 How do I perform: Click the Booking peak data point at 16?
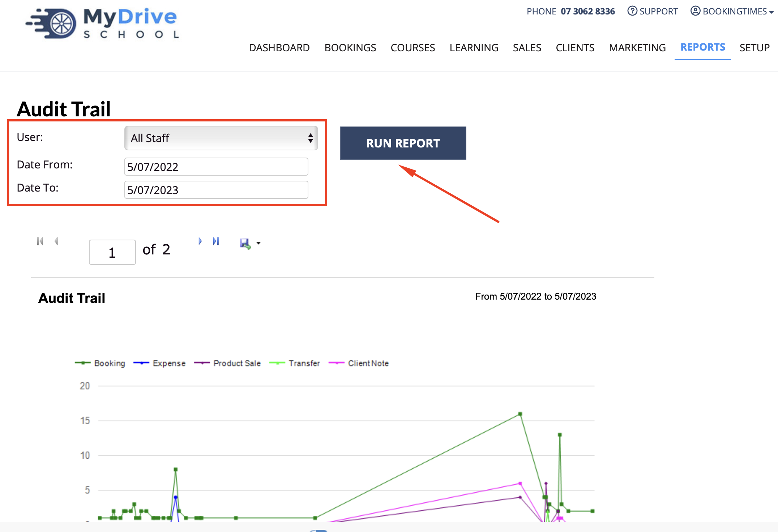pyautogui.click(x=520, y=414)
